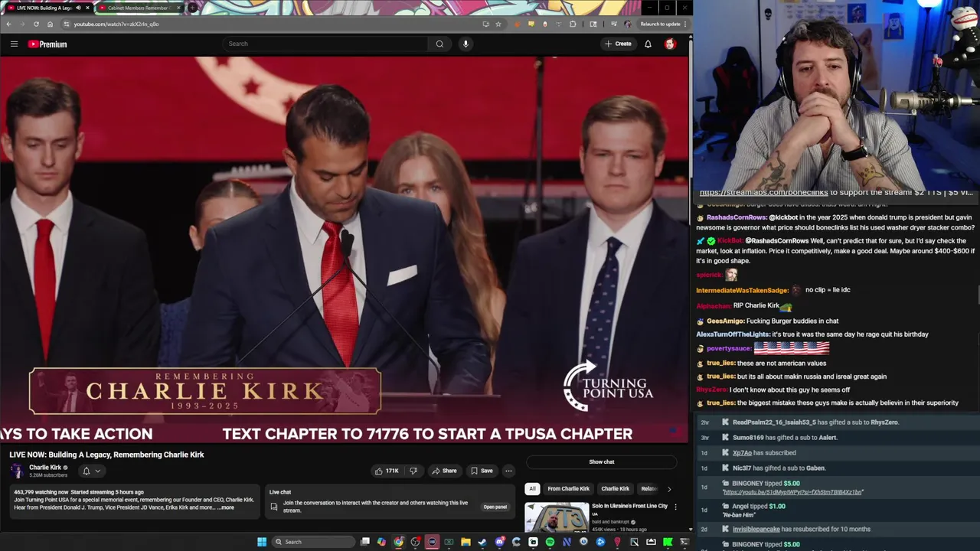The height and width of the screenshot is (551, 980).
Task: Open Discord from the taskbar
Action: [499, 542]
